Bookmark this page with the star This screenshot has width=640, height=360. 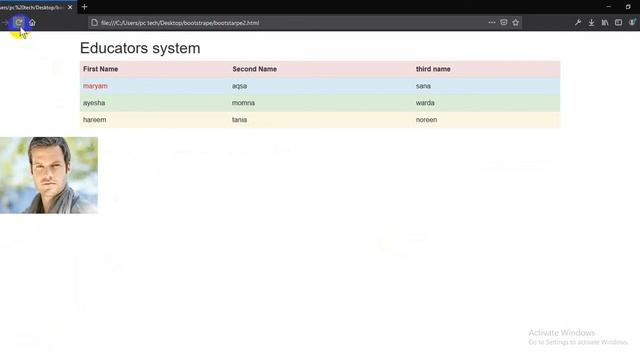[x=516, y=22]
